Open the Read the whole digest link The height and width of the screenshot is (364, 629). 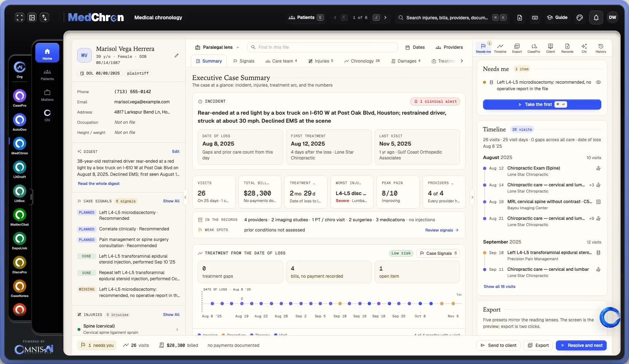point(99,183)
